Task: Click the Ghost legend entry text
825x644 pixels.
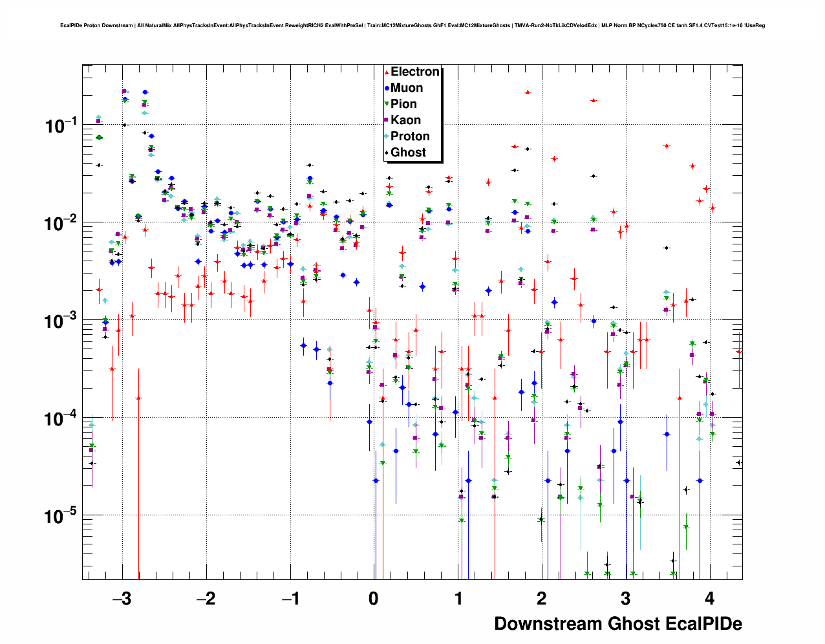Action: pos(408,153)
